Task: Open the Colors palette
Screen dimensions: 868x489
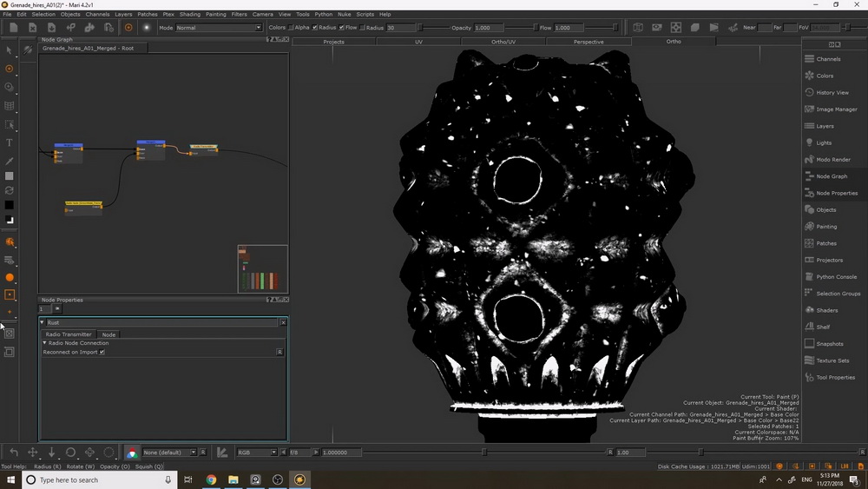Action: [824, 76]
